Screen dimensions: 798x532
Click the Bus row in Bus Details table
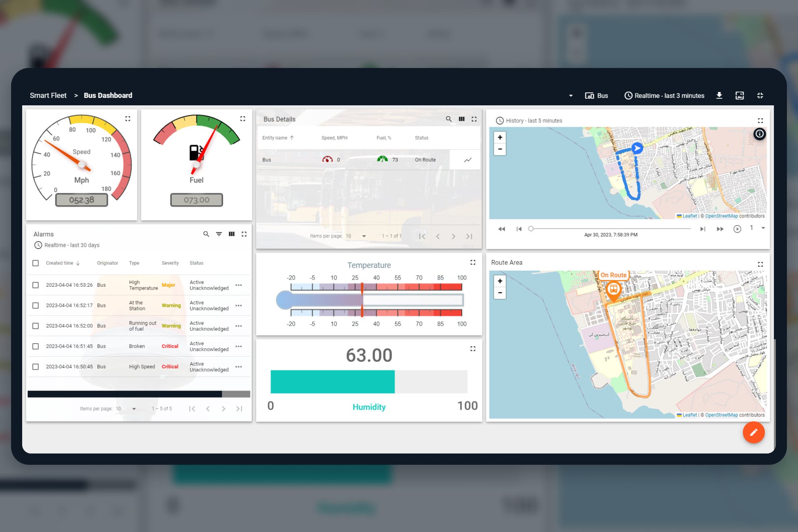tap(368, 160)
